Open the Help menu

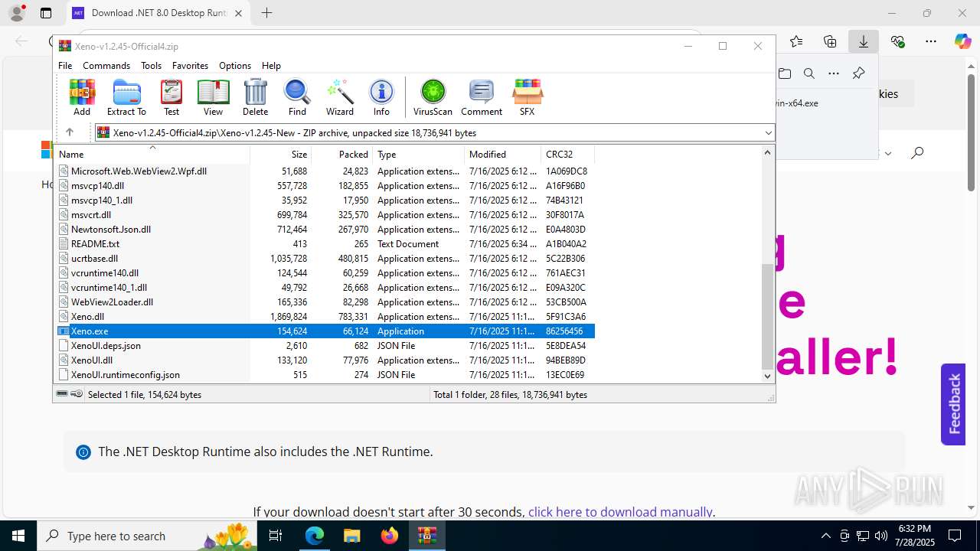pyautogui.click(x=271, y=66)
